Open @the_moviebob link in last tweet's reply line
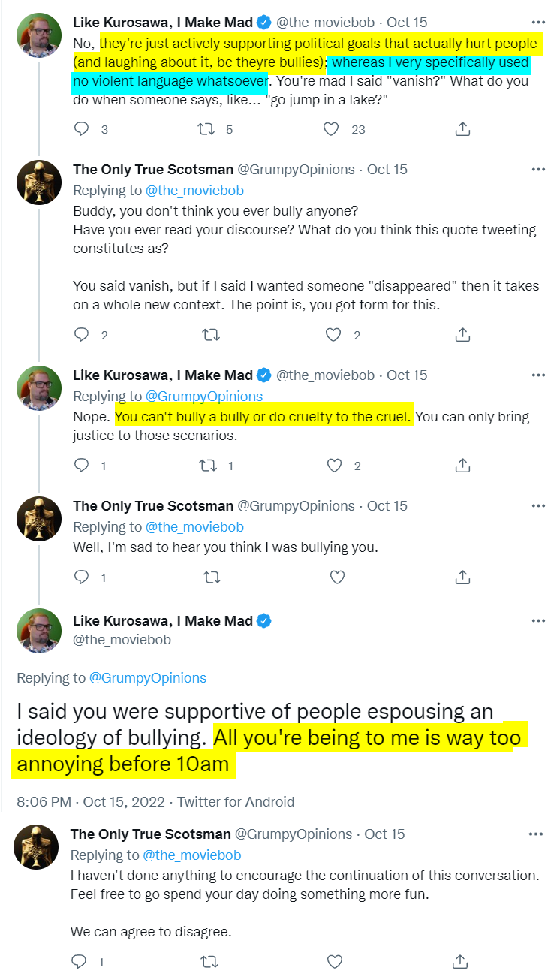 click(x=191, y=855)
